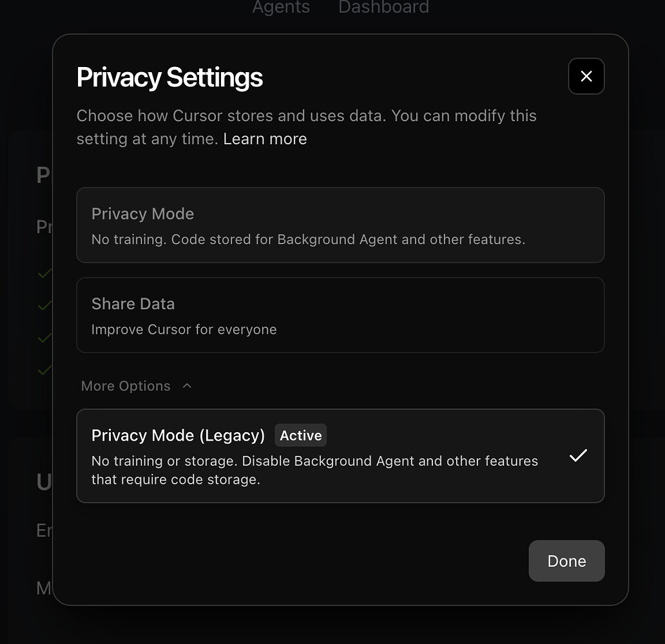Viewport: 665px width, 644px height.
Task: Switch to the Agents tab
Action: (281, 8)
